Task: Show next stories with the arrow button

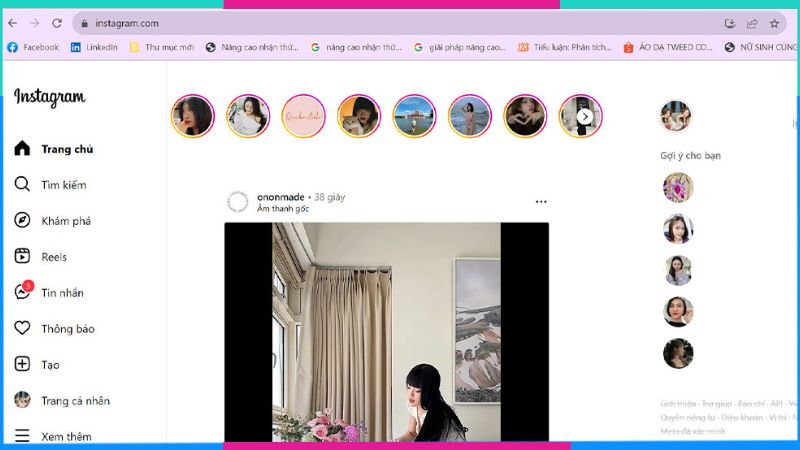Action: pyautogui.click(x=586, y=117)
